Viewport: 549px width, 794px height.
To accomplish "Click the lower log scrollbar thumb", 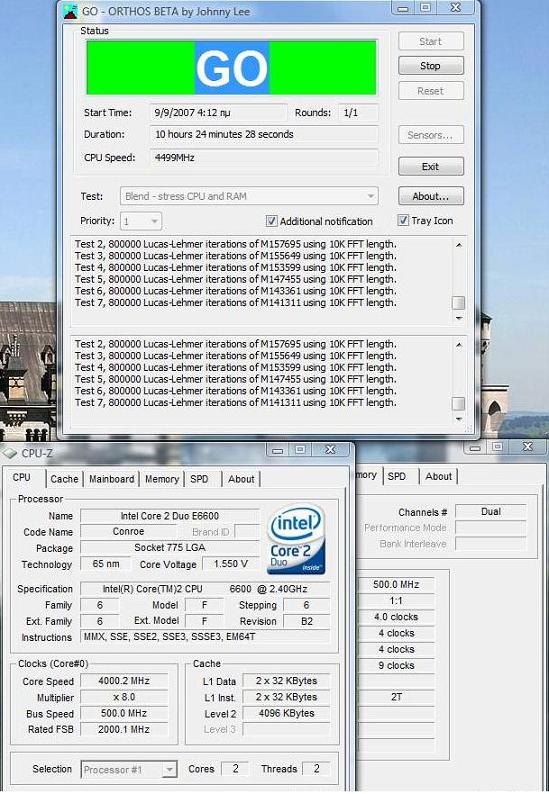I will pos(458,404).
